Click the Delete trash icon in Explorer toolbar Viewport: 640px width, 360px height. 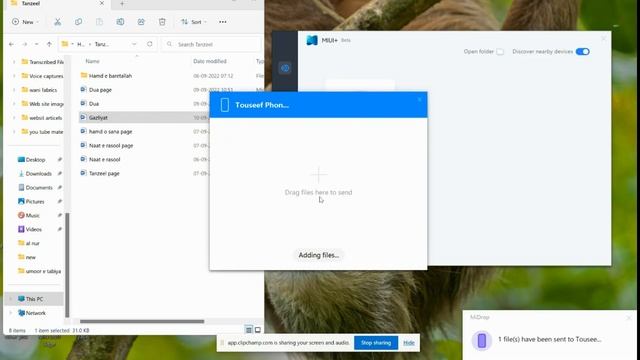click(162, 22)
